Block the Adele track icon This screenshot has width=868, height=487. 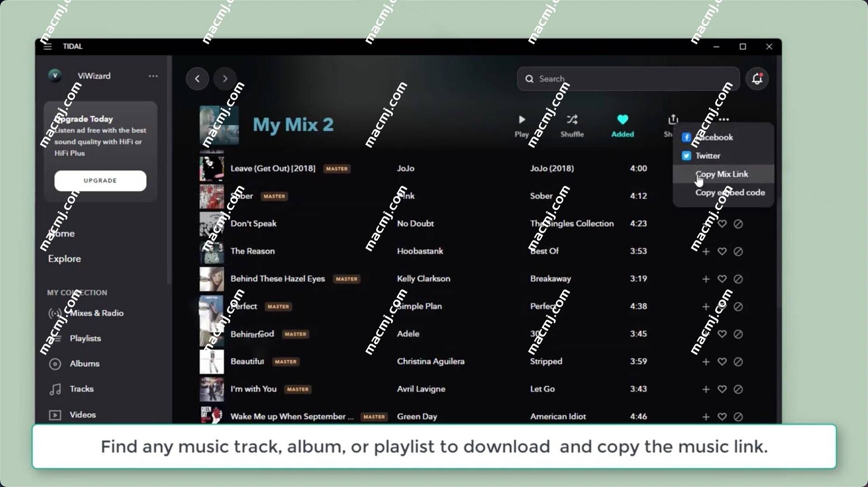738,334
